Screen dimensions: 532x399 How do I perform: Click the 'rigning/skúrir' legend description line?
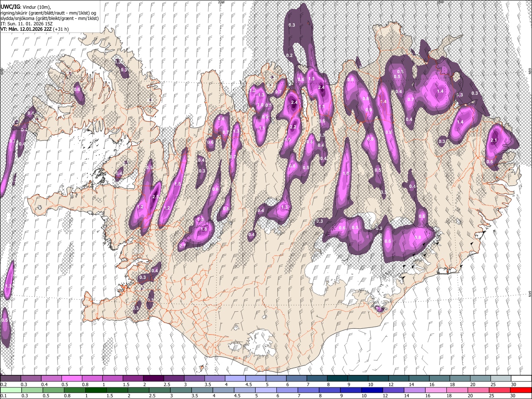point(48,13)
